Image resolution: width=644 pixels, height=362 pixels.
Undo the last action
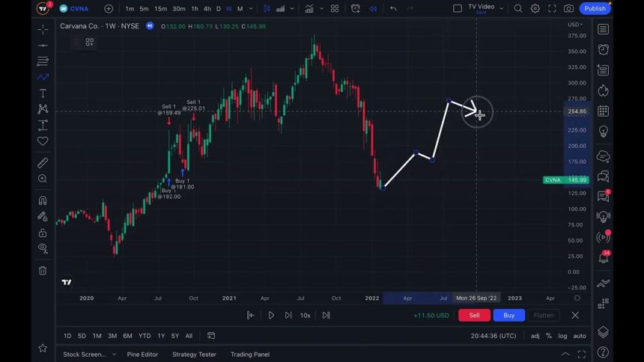click(393, 9)
